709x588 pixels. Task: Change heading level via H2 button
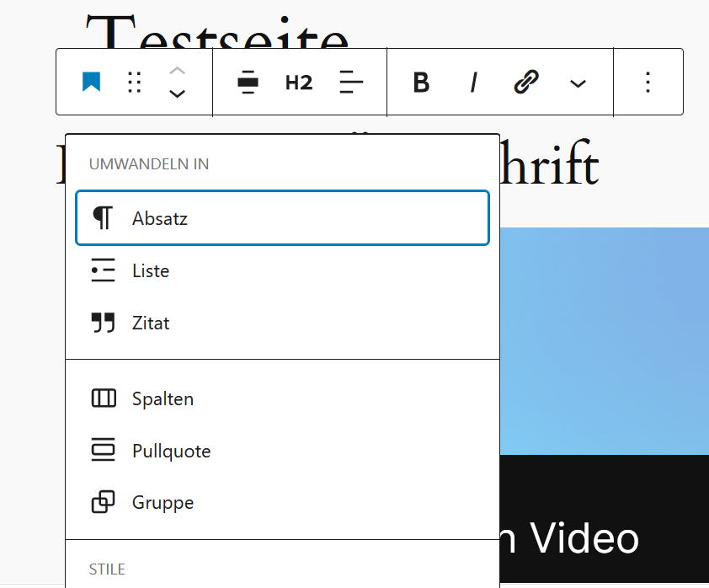pos(299,83)
